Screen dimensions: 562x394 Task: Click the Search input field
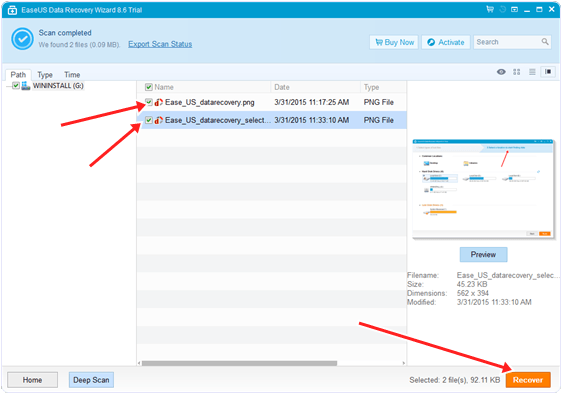(508, 42)
